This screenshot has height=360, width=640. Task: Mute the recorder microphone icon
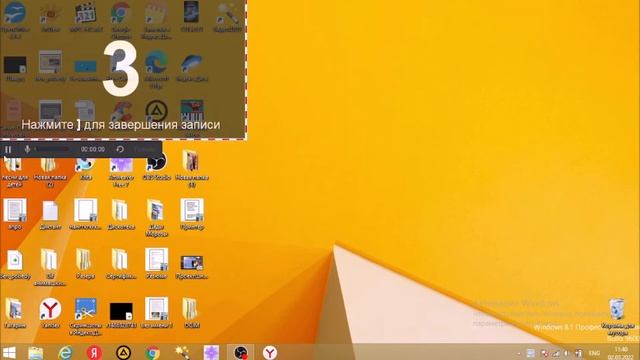tap(27, 149)
